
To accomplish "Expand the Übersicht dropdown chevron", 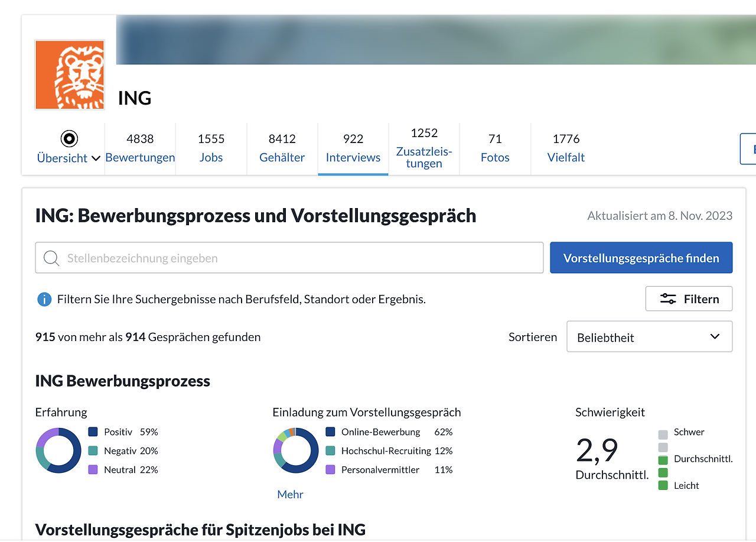I will [x=96, y=158].
